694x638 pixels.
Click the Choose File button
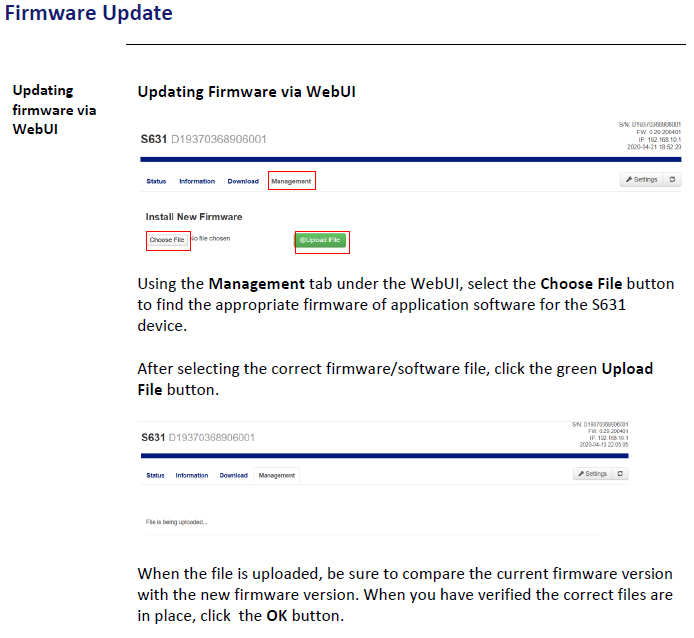tap(167, 240)
